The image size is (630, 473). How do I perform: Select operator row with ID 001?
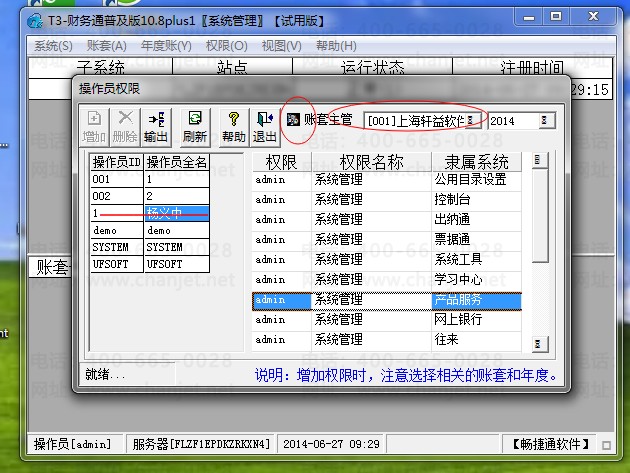(x=149, y=179)
